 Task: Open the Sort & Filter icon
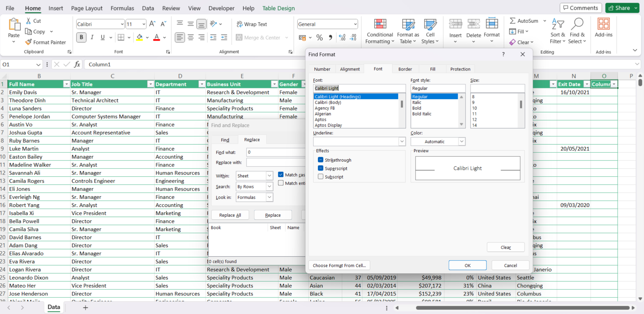pyautogui.click(x=558, y=24)
